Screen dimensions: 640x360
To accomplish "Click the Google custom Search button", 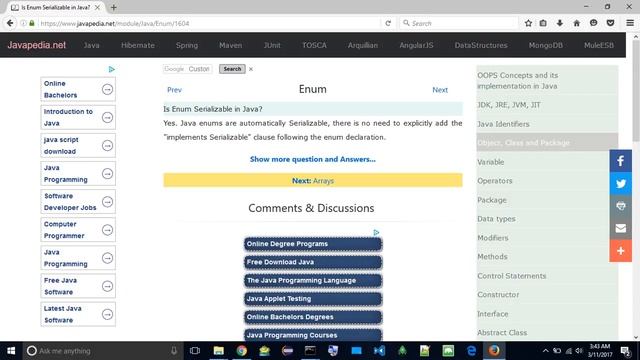I will (x=232, y=69).
